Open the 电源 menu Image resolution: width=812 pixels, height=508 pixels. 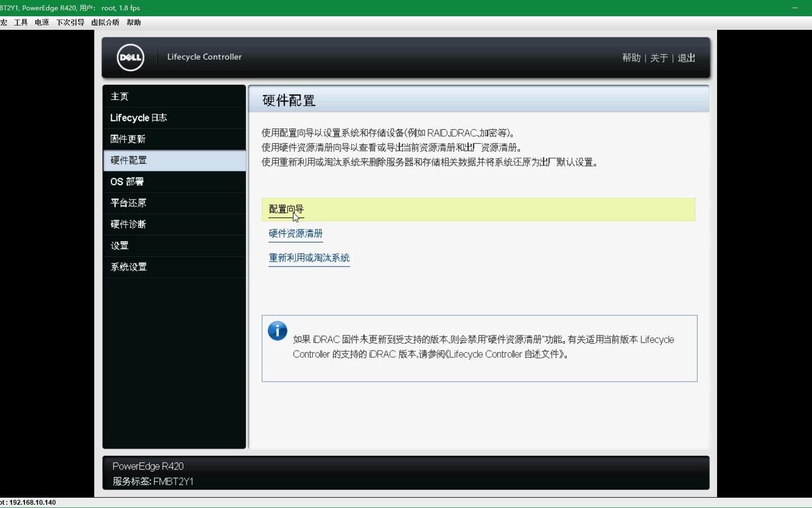(42, 22)
